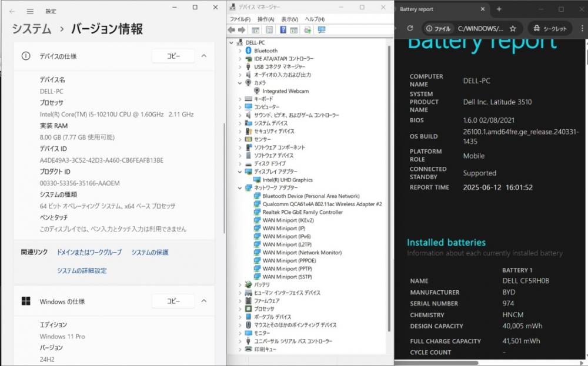Collapse the デバイスの仕様 section chevron
The image size is (588, 366).
pos(204,56)
